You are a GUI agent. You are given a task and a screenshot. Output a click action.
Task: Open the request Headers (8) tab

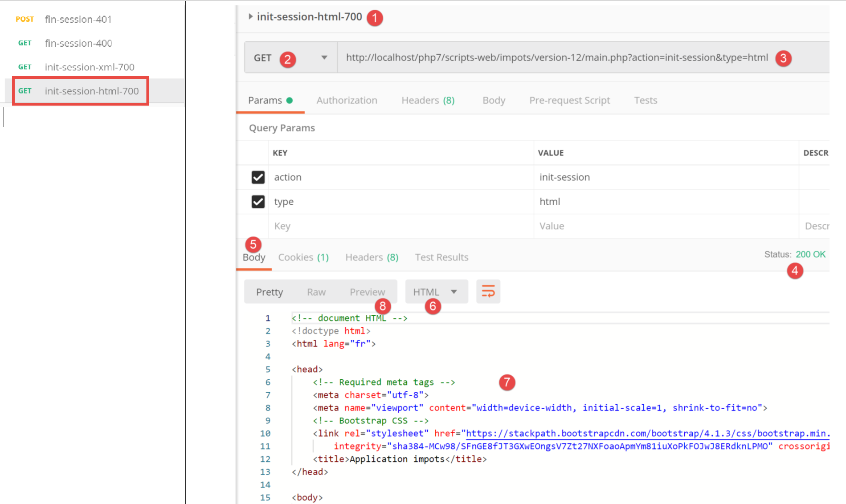[x=428, y=100]
